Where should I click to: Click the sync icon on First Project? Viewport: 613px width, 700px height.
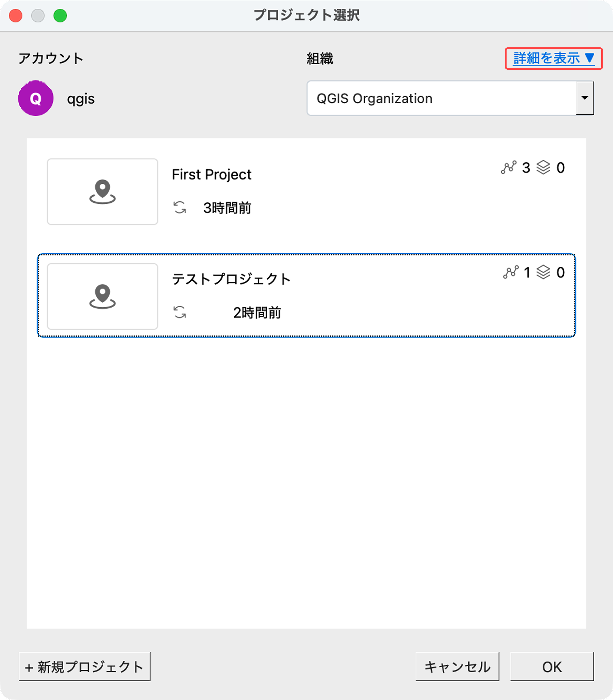coord(180,207)
